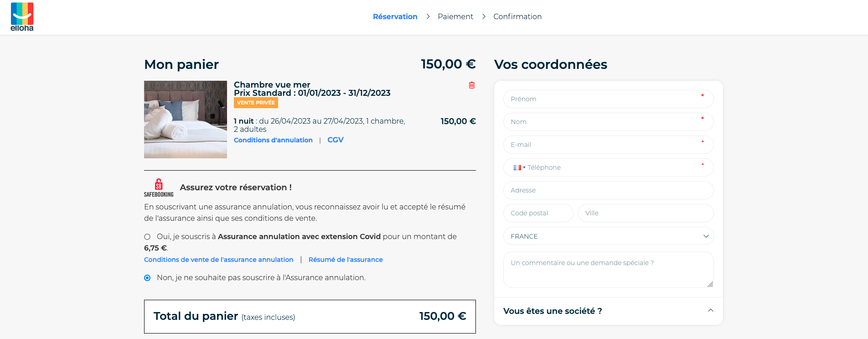Select Oui Assurance annulation radio button
The height and width of the screenshot is (339, 868).
click(x=147, y=237)
